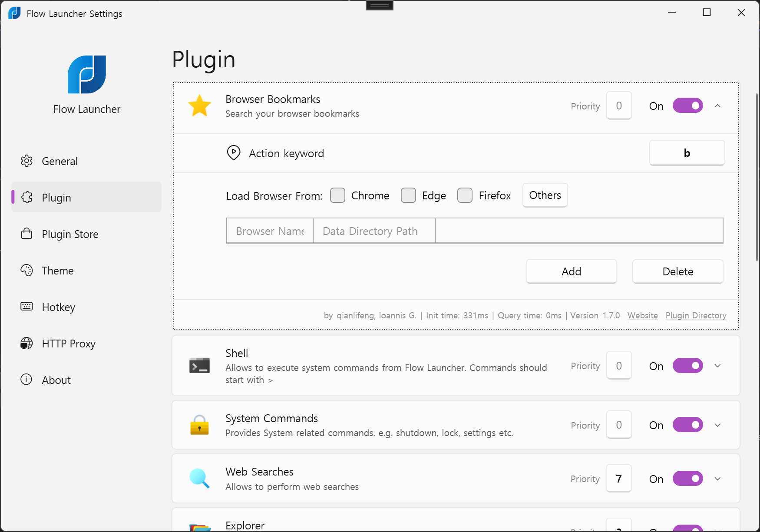Click the 'Explorer' plugin title
Screen dimensions: 760x532
tap(245, 525)
